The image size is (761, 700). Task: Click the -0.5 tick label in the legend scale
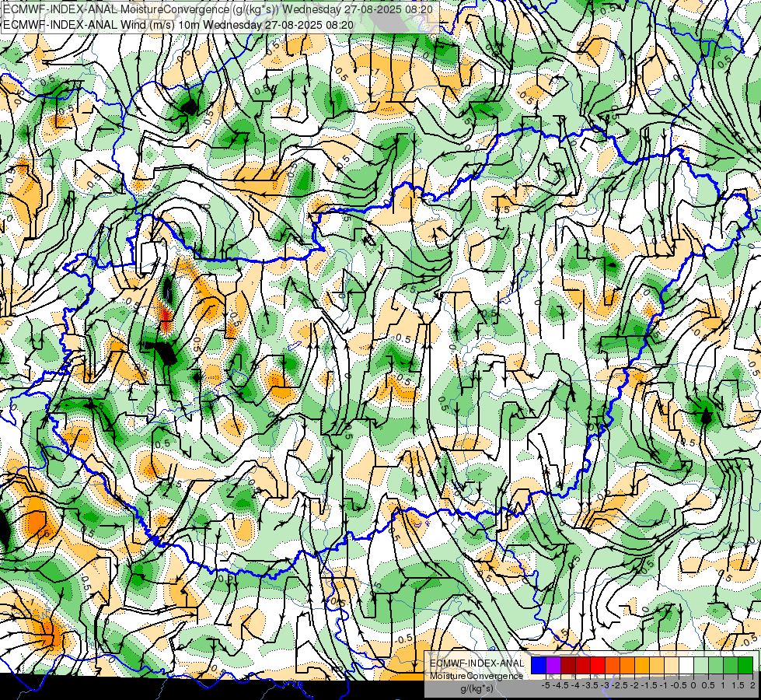coord(679,685)
